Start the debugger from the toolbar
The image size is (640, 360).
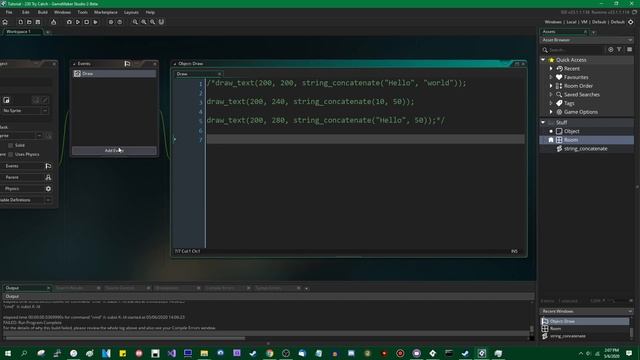pyautogui.click(x=69, y=22)
